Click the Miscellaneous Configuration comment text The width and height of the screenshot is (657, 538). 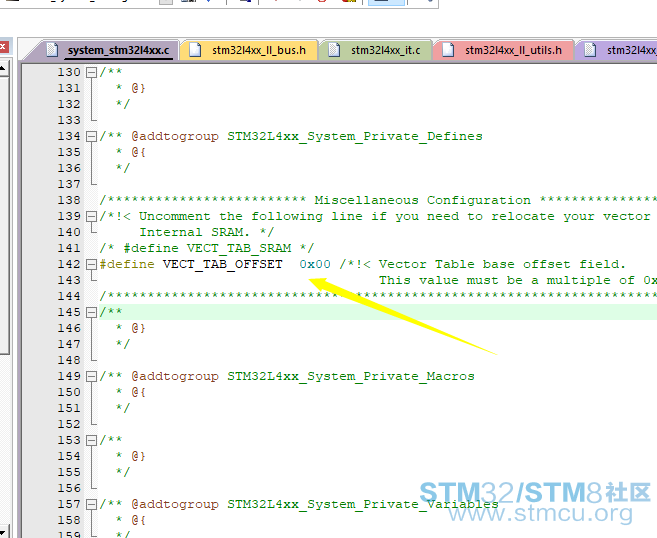(x=422, y=200)
